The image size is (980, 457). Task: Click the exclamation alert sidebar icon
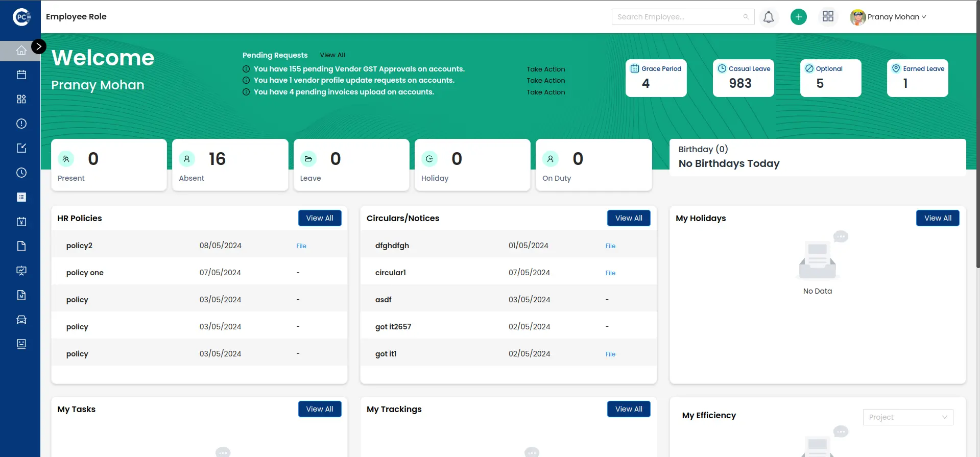tap(21, 124)
